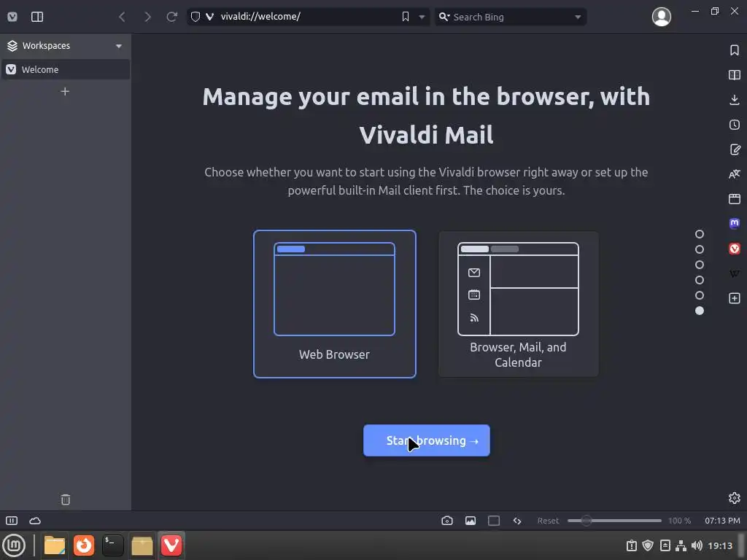Select the second onboarding step dot
The height and width of the screenshot is (560, 747).
[700, 249]
